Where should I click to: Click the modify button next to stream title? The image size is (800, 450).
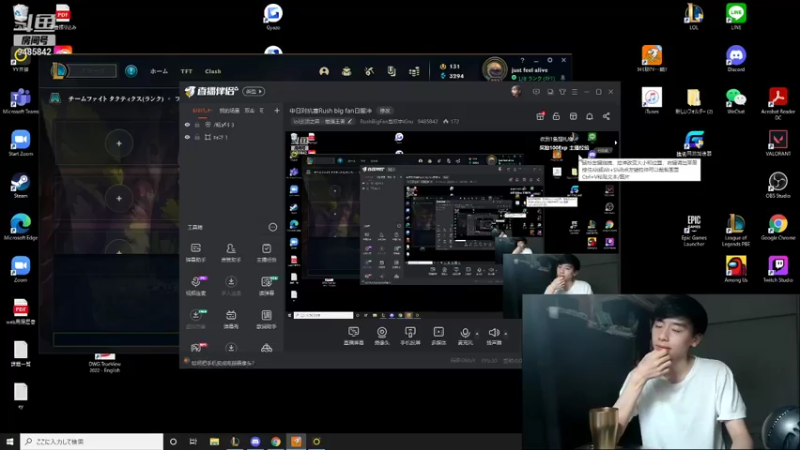[x=385, y=110]
